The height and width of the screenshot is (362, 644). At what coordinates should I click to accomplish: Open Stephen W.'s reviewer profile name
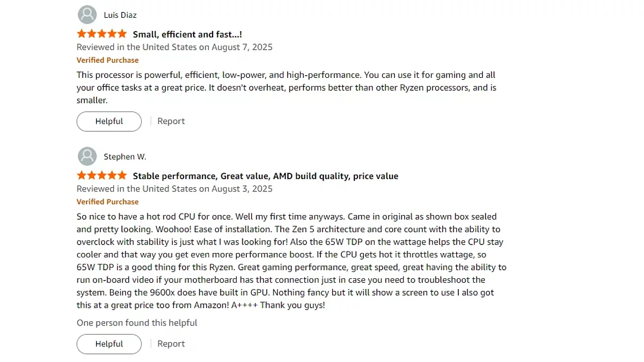point(125,157)
